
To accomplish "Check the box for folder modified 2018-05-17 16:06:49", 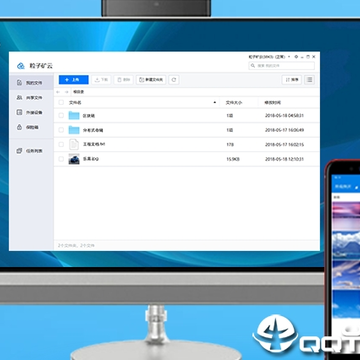I will 61,130.
